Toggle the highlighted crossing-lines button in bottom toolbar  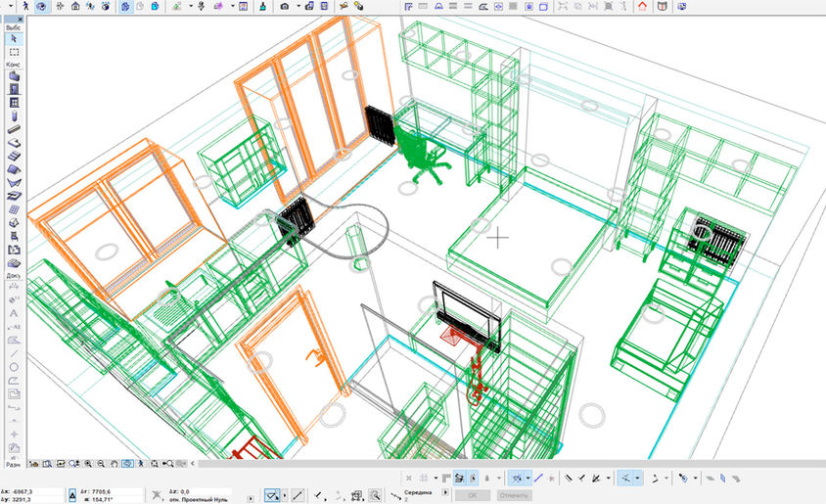[625, 479]
